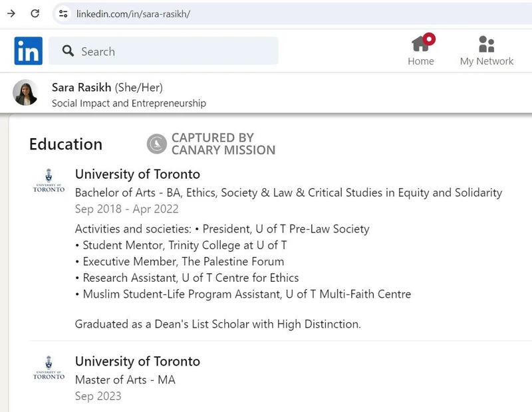Click 'Student Mentor, Trinity College at U of T'
The height and width of the screenshot is (412, 532).
[x=185, y=245]
